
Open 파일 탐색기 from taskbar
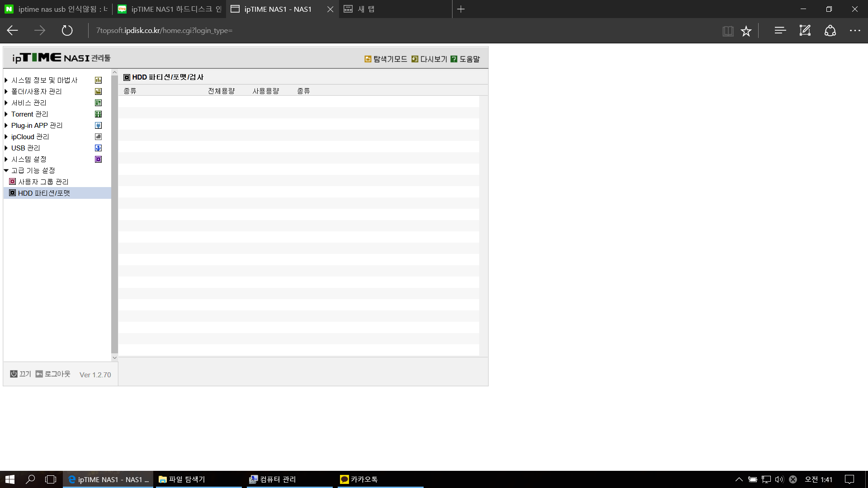pyautogui.click(x=199, y=479)
